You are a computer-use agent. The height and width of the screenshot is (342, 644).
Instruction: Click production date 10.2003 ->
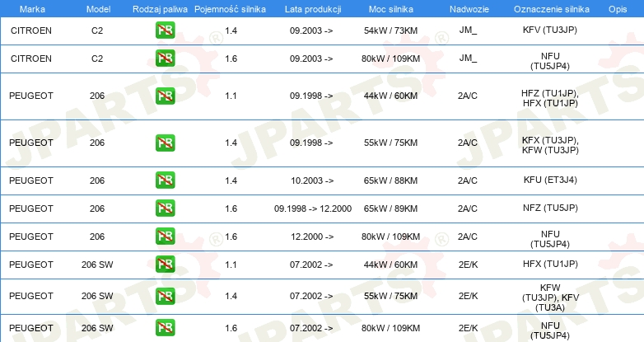[x=312, y=180]
